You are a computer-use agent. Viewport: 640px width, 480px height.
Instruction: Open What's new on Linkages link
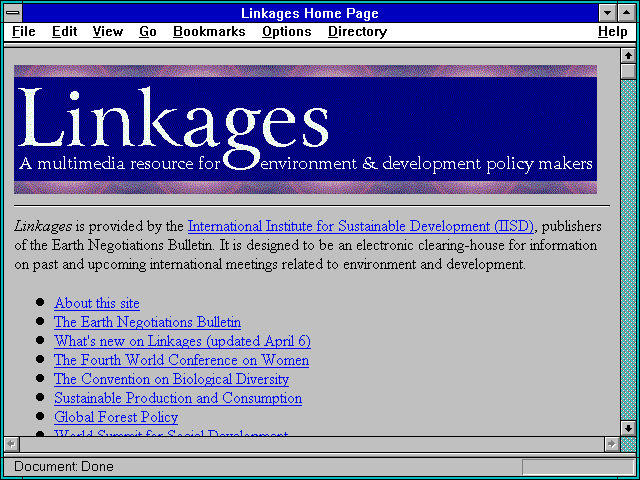pyautogui.click(x=182, y=341)
